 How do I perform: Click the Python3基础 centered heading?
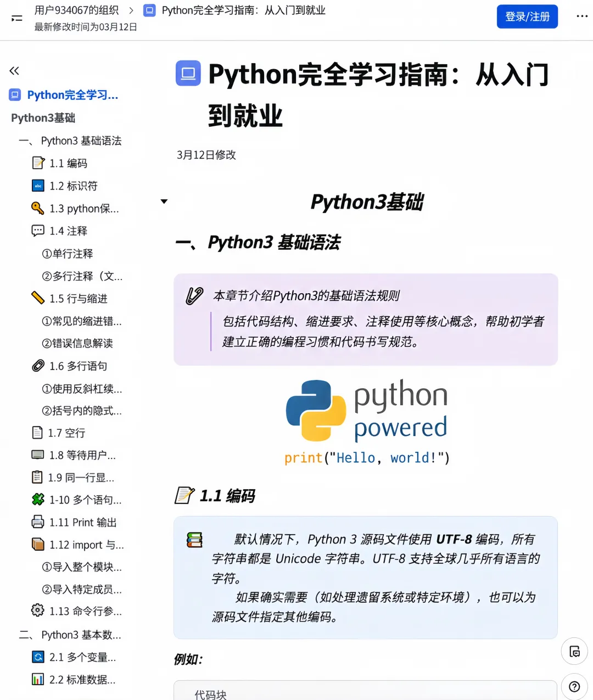367,201
